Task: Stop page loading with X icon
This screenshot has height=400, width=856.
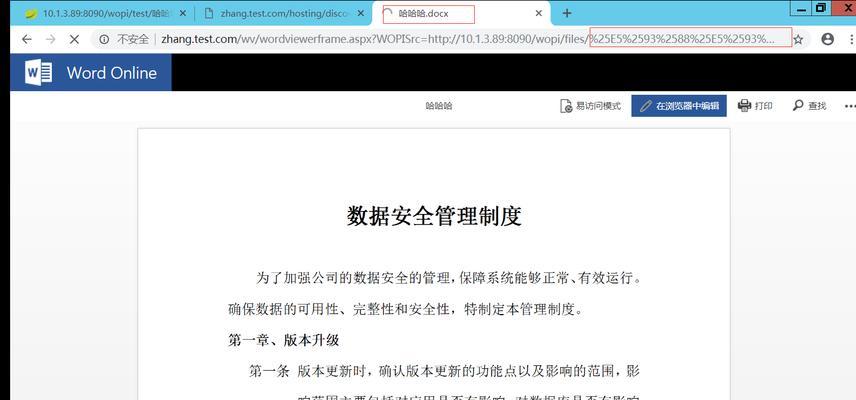Action: click(75, 39)
